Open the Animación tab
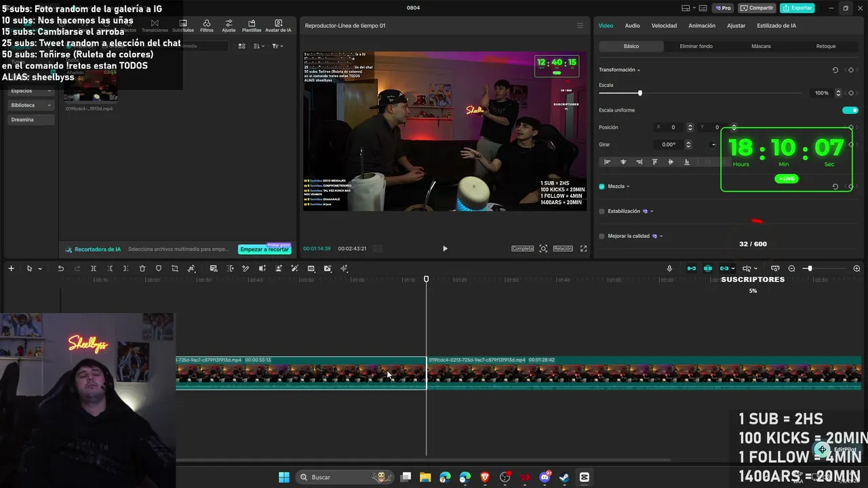 pos(702,26)
